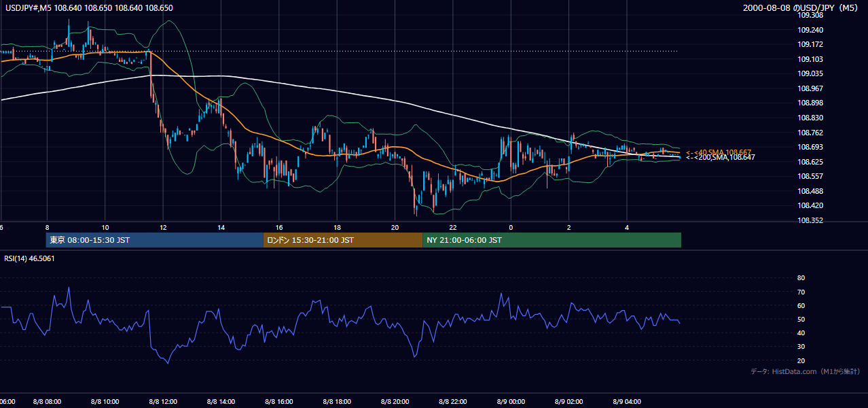
Task: Click the 8/9 00:00 date label
Action: pos(511,402)
